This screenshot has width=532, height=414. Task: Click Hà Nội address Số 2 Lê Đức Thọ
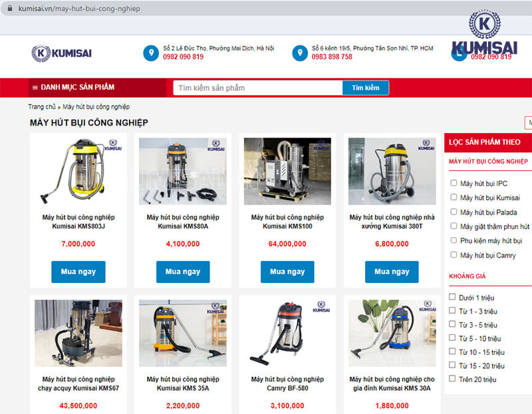219,48
